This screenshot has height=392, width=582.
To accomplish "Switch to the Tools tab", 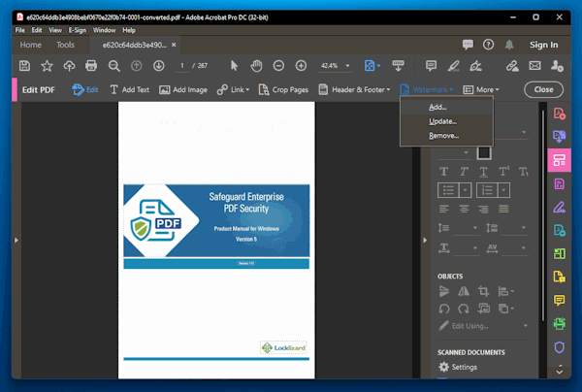I will pyautogui.click(x=65, y=45).
